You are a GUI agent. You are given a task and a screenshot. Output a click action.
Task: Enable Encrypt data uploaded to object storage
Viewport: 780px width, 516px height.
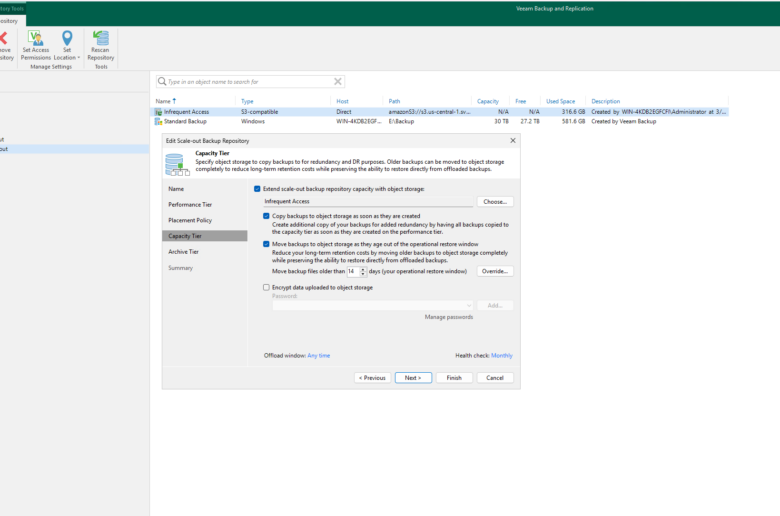(266, 288)
